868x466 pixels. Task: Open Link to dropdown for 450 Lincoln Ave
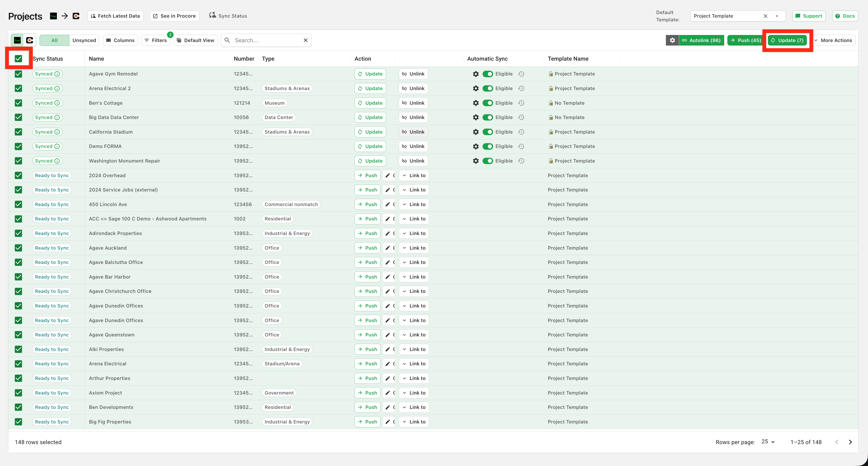point(414,205)
